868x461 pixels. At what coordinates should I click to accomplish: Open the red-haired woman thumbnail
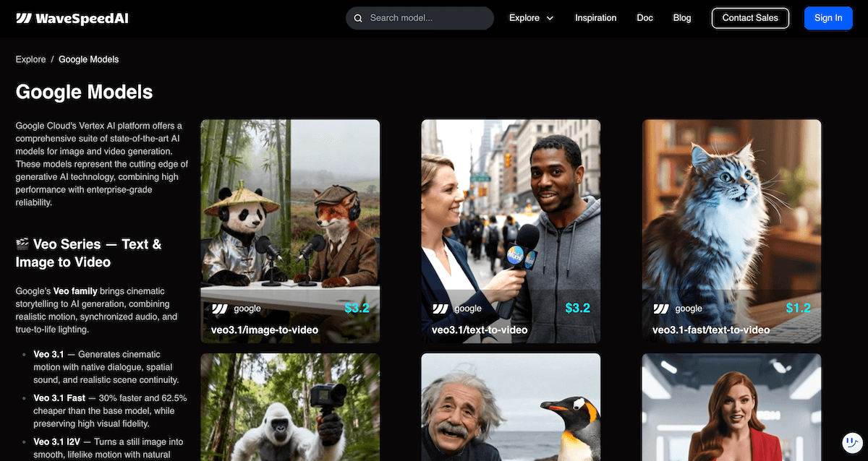click(732, 407)
